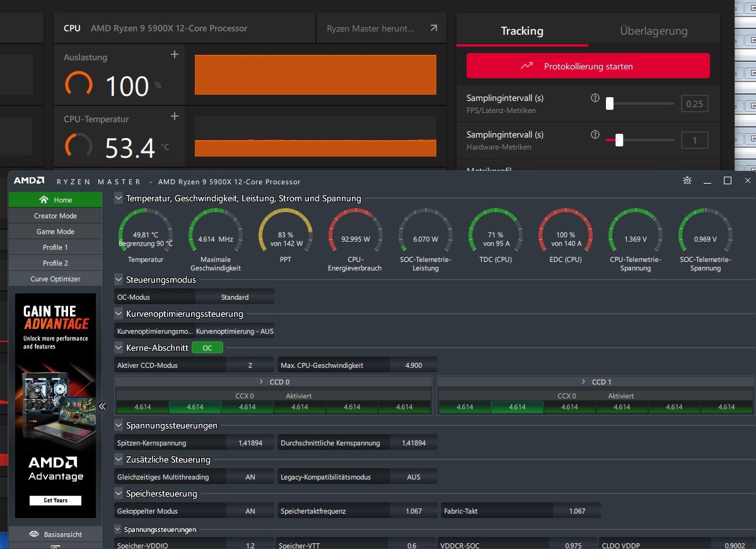Viewport: 756px width, 549px height.
Task: Collapse the Speichersteuerung section
Action: 118,493
